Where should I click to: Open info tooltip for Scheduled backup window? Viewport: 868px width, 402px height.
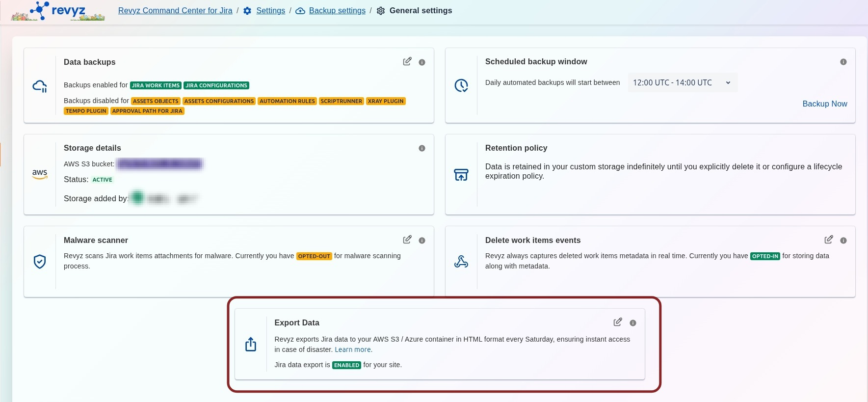click(x=843, y=62)
